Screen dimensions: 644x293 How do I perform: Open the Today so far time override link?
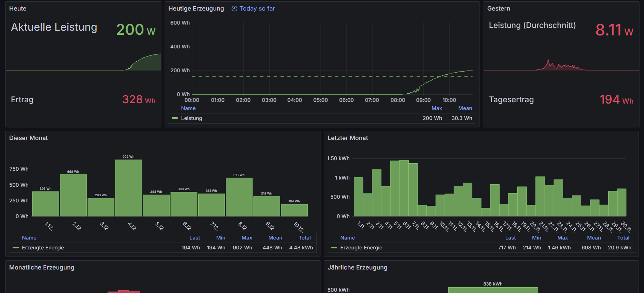coord(257,9)
